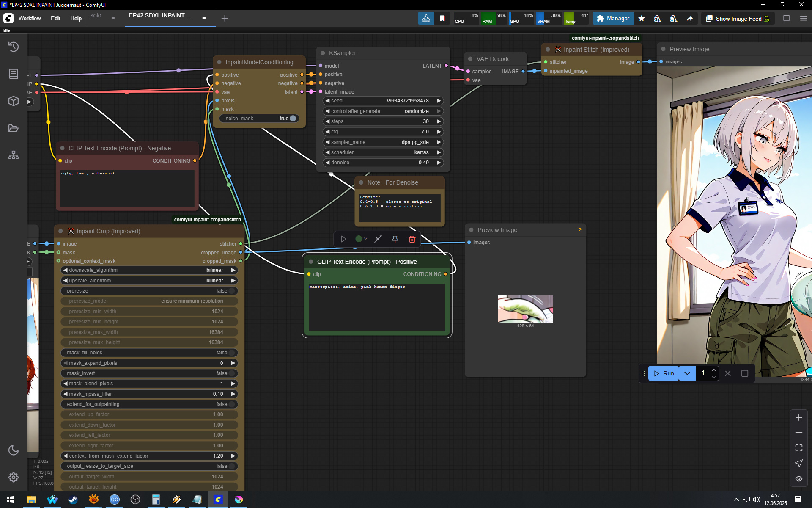Open the node tree hierarchy sidebar icon

click(x=14, y=155)
